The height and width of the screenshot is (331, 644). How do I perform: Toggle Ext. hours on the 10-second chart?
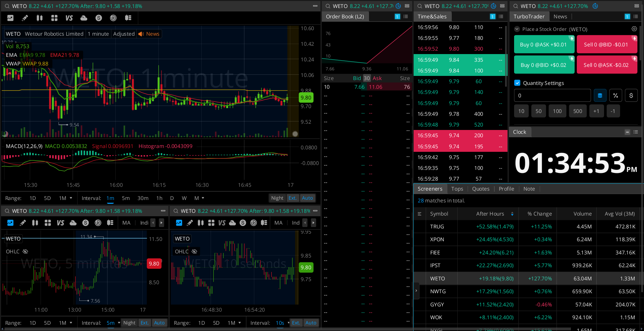(x=296, y=323)
